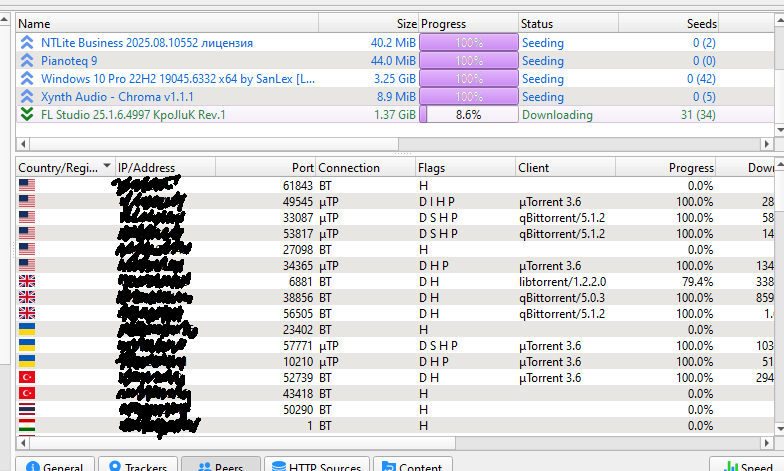Click the seeding icon beside NTLite Business
This screenshot has width=784, height=471.
pyautogui.click(x=27, y=43)
